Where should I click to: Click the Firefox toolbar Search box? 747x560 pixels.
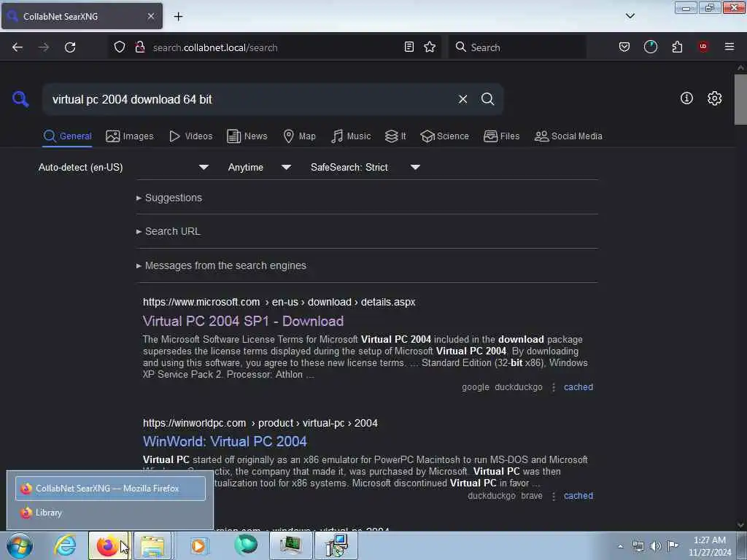[x=517, y=47]
